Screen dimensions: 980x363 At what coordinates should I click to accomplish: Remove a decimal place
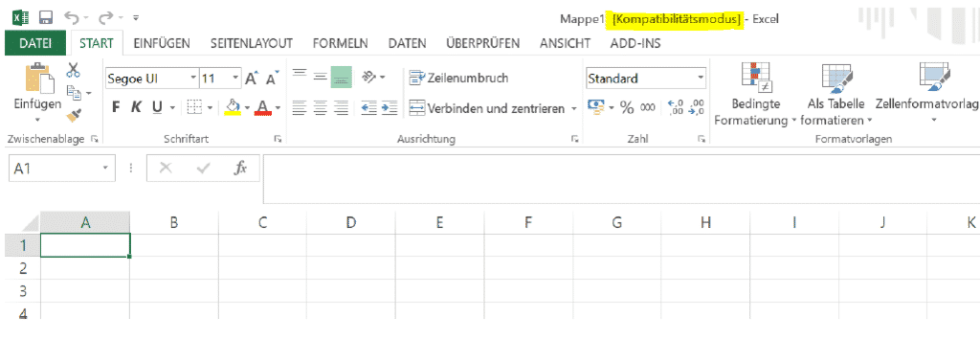(696, 107)
